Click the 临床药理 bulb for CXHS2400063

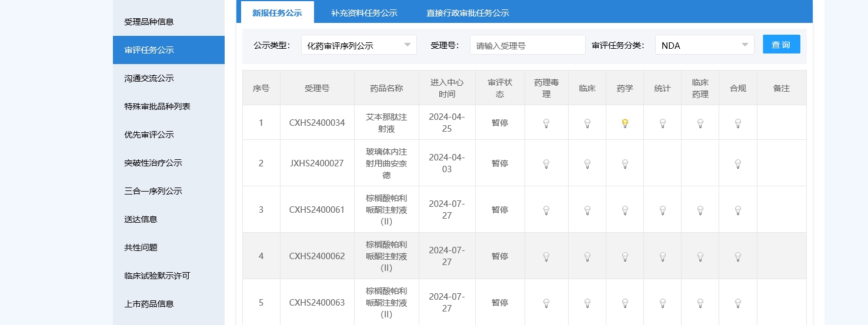tap(700, 303)
